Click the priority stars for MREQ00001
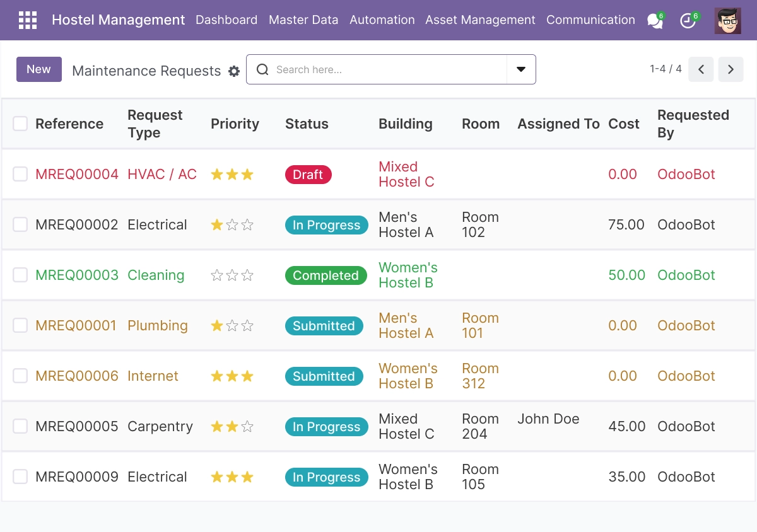The image size is (757, 532). pyautogui.click(x=232, y=326)
